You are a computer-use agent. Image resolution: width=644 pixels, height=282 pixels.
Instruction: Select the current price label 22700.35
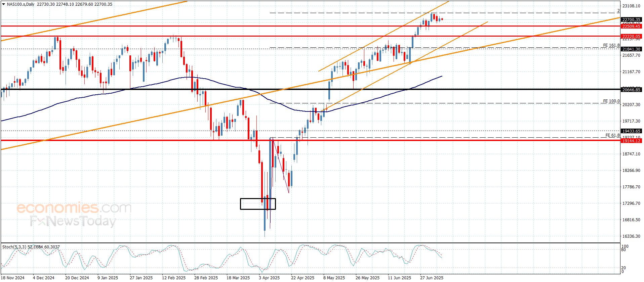pyautogui.click(x=631, y=19)
